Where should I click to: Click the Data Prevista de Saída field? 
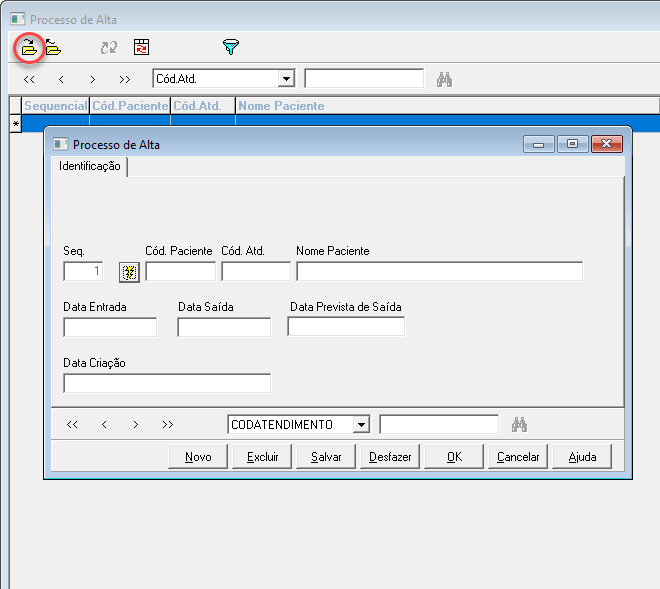click(346, 326)
